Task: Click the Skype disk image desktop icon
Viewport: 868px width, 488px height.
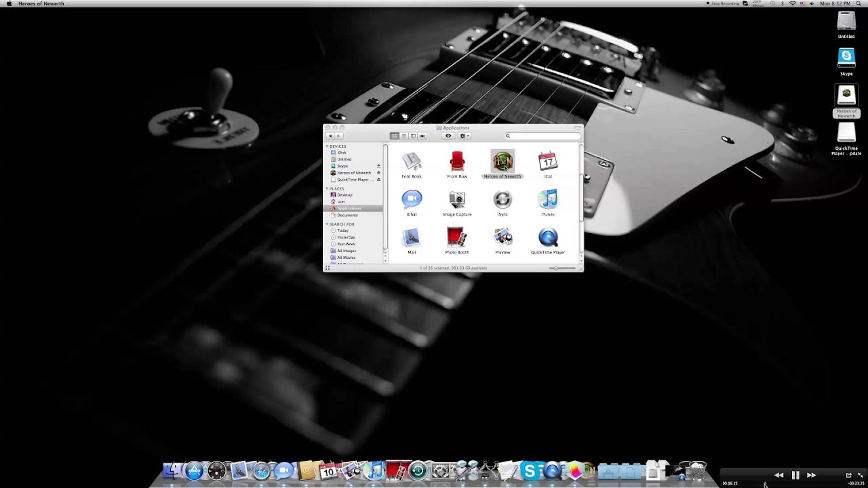Action: click(846, 58)
